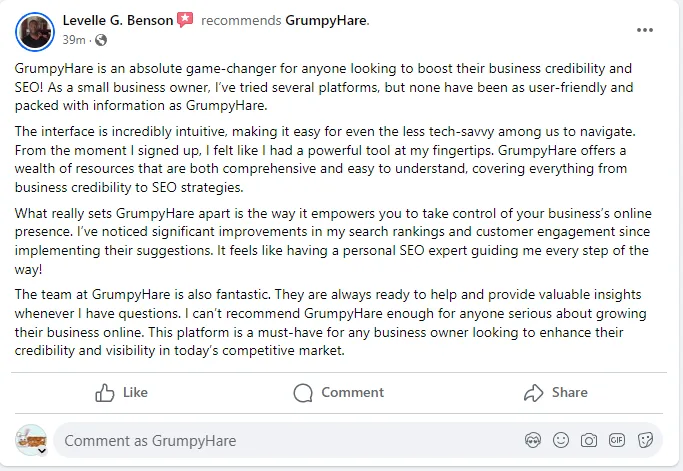The image size is (683, 471).
Task: Insert an emoji into the comment
Action: click(561, 440)
